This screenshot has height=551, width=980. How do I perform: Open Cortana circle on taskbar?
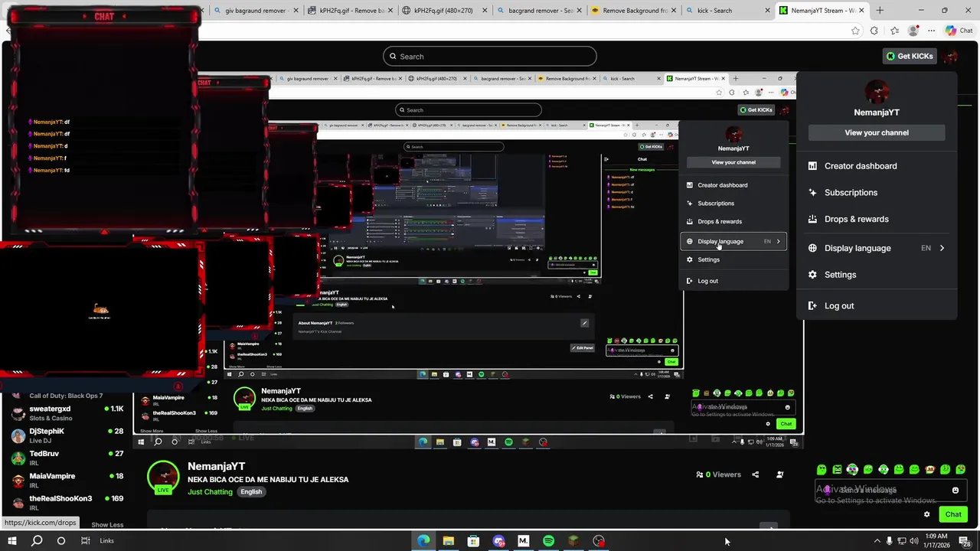click(x=61, y=541)
